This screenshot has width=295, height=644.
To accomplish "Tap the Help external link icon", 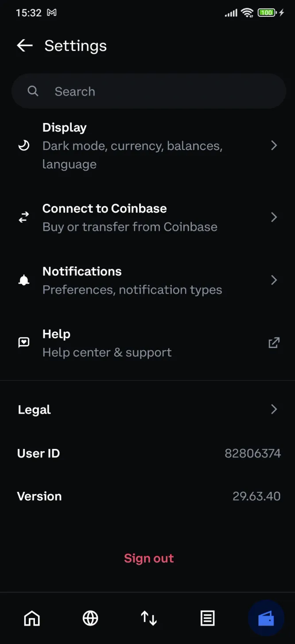I will pyautogui.click(x=274, y=342).
